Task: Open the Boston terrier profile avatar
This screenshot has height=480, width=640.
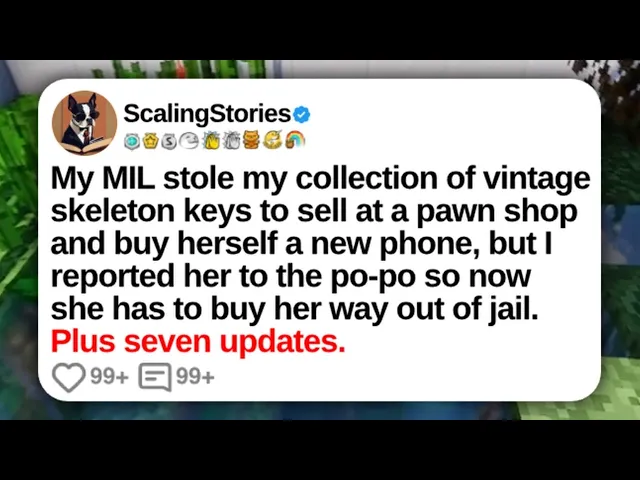Action: point(84,123)
